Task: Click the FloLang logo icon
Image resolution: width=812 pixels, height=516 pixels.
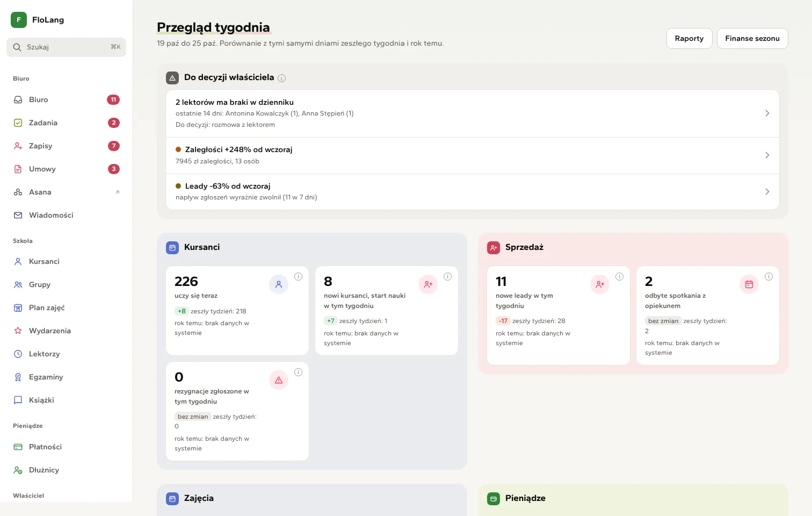Action: [19, 20]
